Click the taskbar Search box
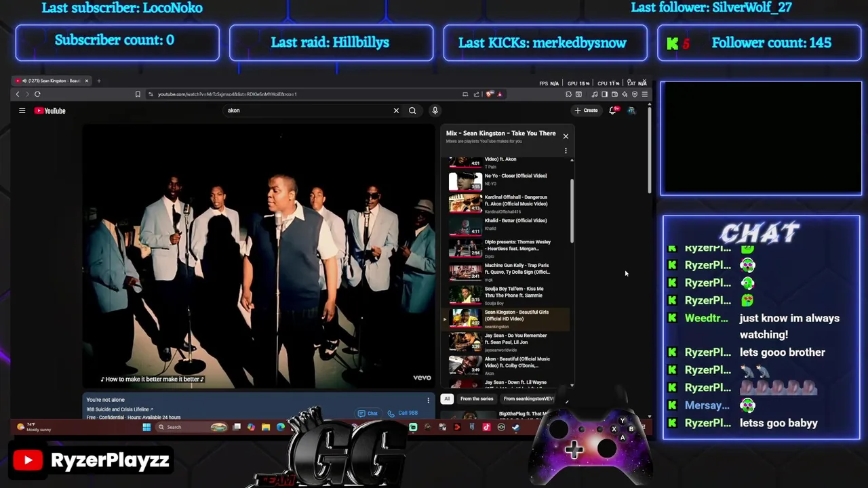This screenshot has width=868, height=488. [192, 427]
